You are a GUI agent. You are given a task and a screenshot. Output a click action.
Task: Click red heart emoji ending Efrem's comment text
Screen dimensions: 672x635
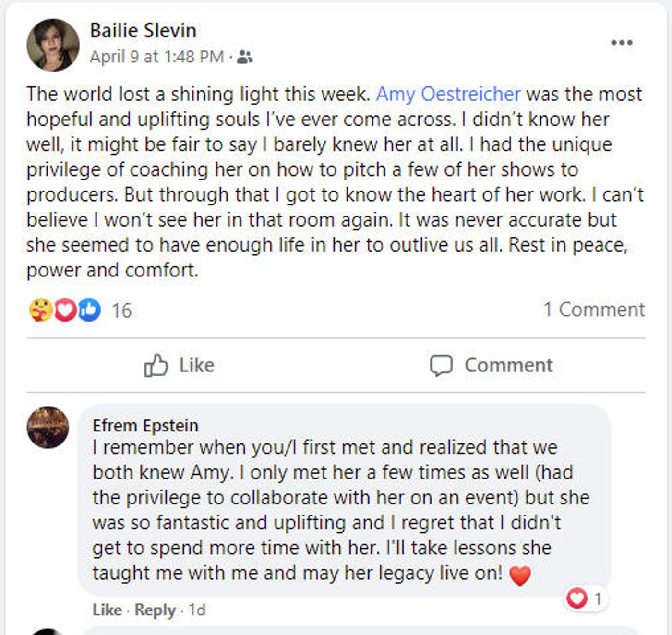tap(520, 575)
